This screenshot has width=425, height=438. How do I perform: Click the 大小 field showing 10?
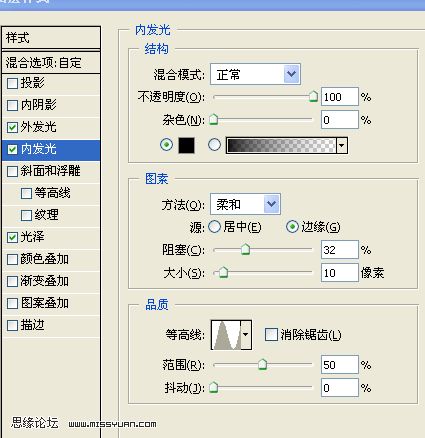tap(340, 273)
